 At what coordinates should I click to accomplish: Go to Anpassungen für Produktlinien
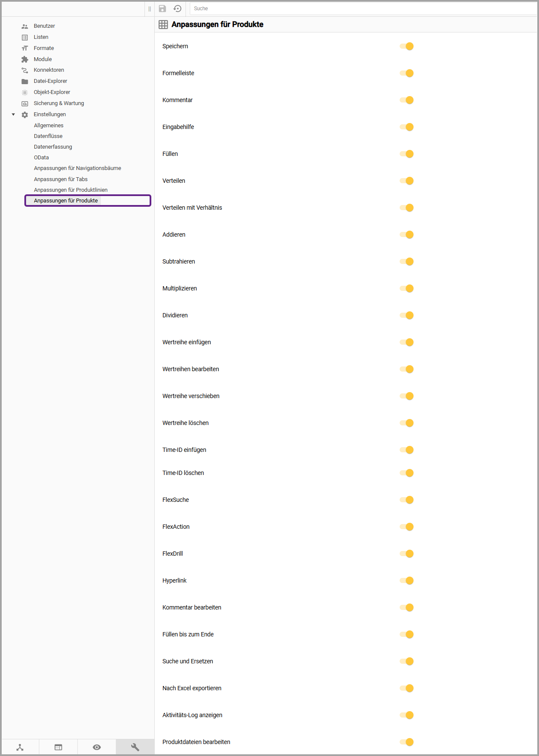71,190
